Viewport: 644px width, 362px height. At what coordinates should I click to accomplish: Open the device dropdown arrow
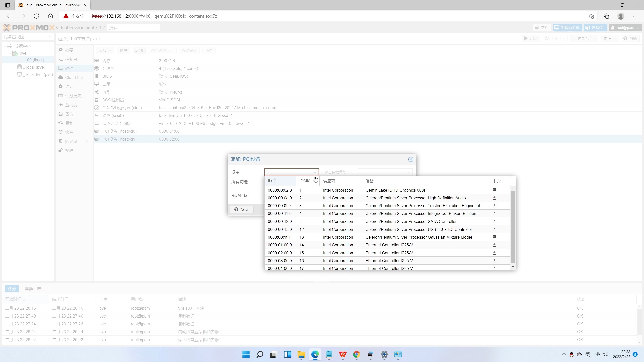click(315, 172)
